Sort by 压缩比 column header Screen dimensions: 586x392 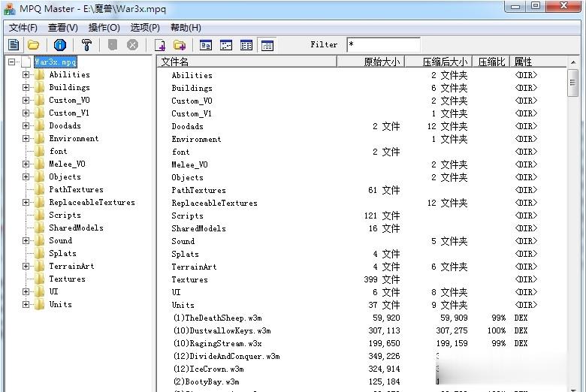click(491, 62)
